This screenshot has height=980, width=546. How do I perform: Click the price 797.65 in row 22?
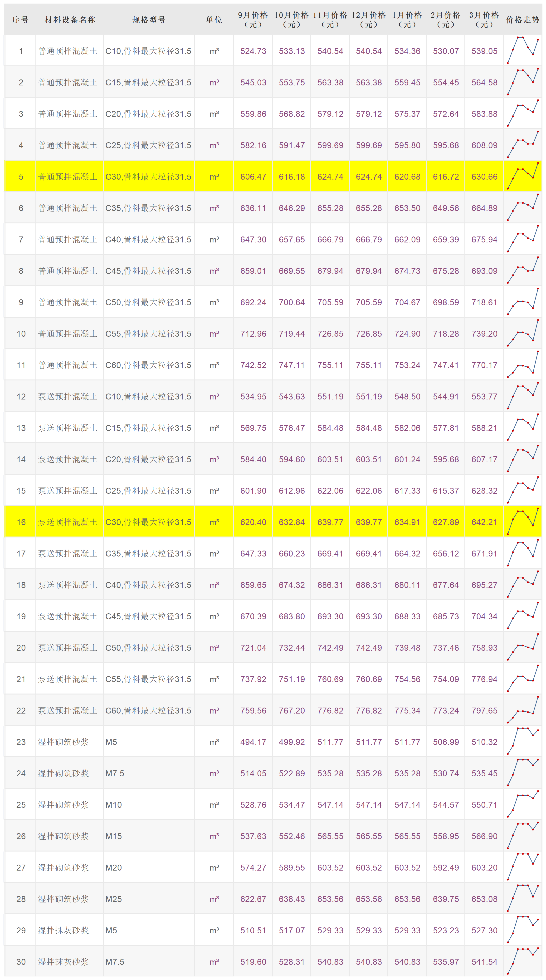[484, 710]
